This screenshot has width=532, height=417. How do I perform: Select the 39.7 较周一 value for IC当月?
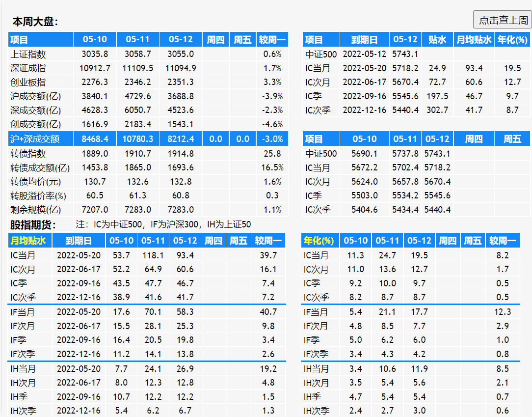point(268,255)
